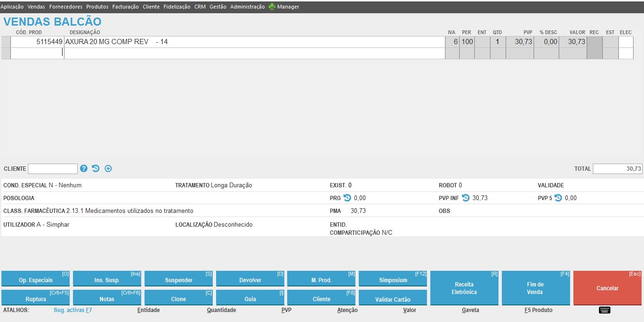The height and width of the screenshot is (322, 644).
Task: Open the on-screen keyboard icon
Action: click(x=604, y=310)
